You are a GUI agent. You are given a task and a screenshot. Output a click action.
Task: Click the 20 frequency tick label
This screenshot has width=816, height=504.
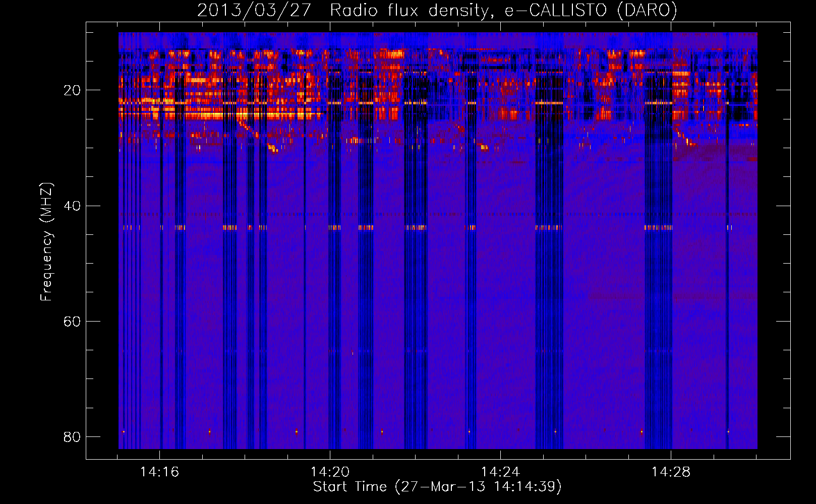(72, 90)
